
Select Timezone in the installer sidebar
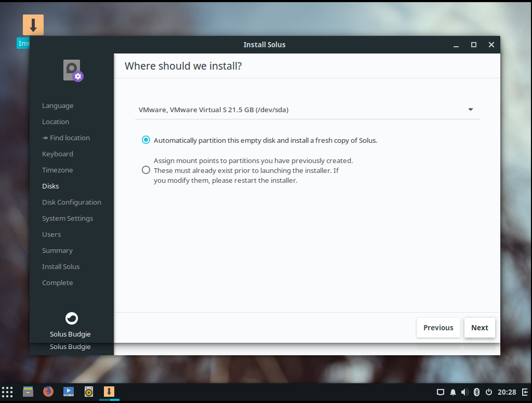(x=58, y=170)
